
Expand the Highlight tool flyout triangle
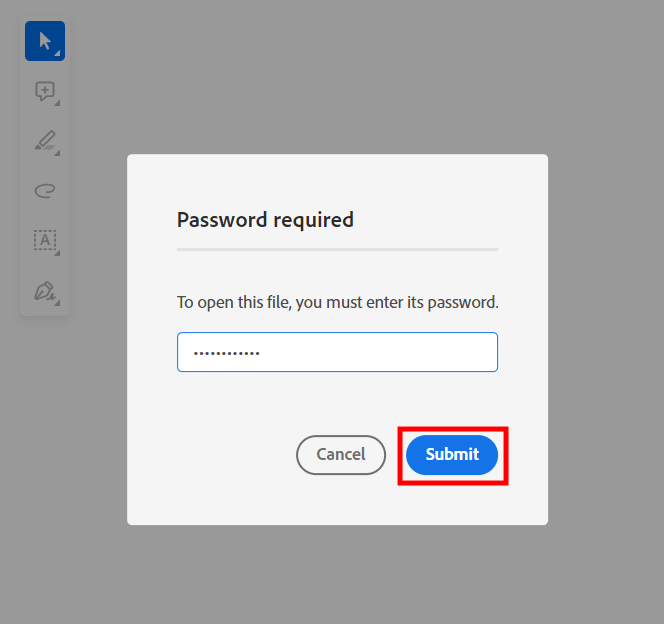tap(58, 154)
